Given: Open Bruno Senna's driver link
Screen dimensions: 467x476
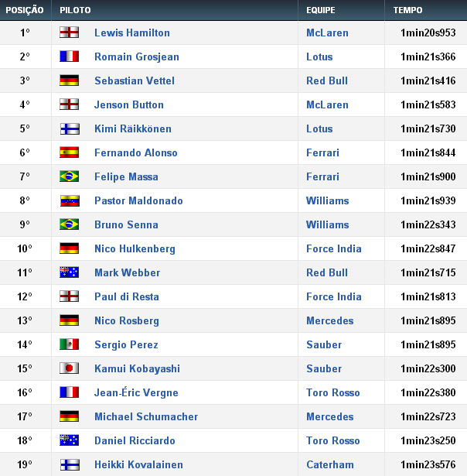Looking at the screenshot, I should point(126,224).
